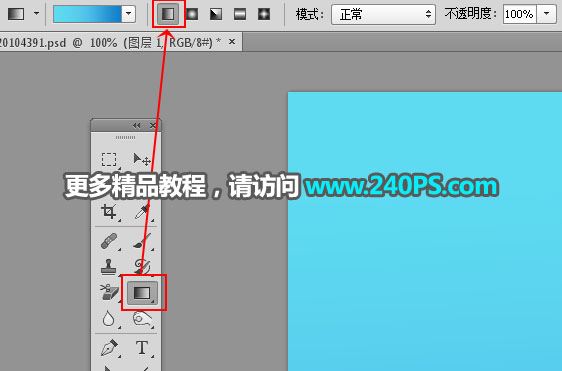Screen dimensions: 562x371
Task: Expand the tool preset dropdown arrow
Action: [x=36, y=14]
